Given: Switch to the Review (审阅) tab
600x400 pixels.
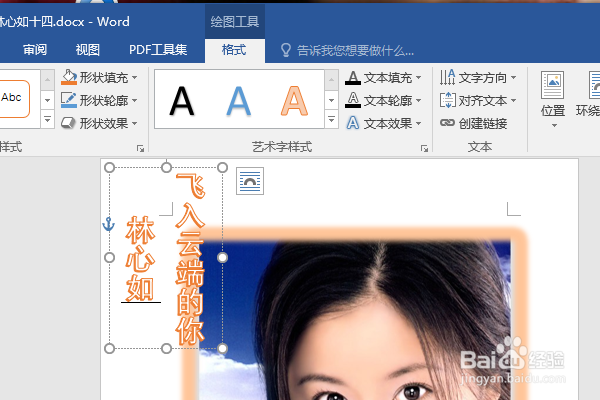Looking at the screenshot, I should point(35,50).
